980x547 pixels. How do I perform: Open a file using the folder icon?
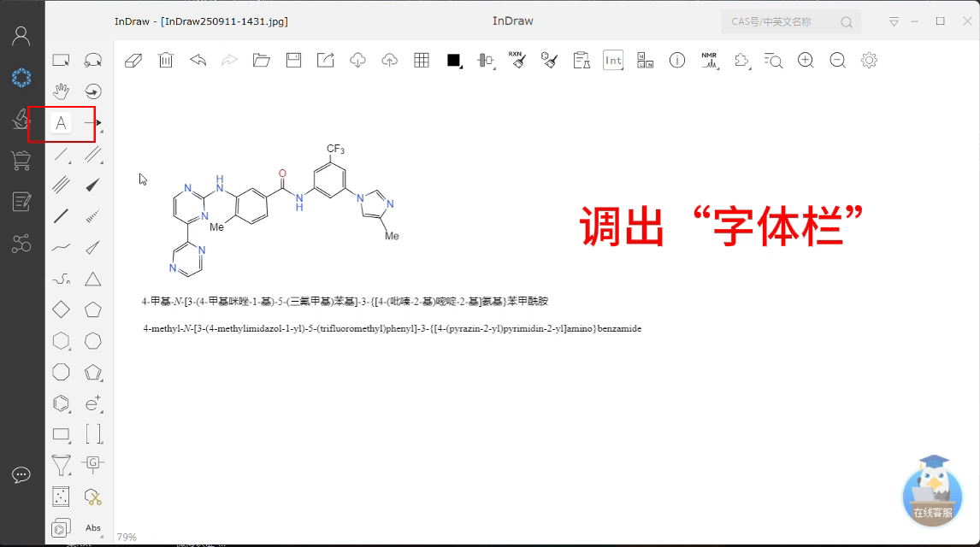(x=262, y=60)
